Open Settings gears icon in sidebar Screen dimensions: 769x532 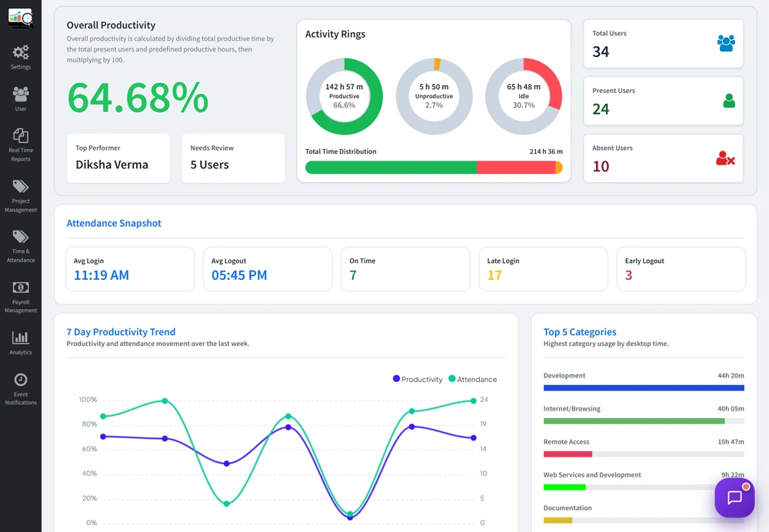point(21,52)
